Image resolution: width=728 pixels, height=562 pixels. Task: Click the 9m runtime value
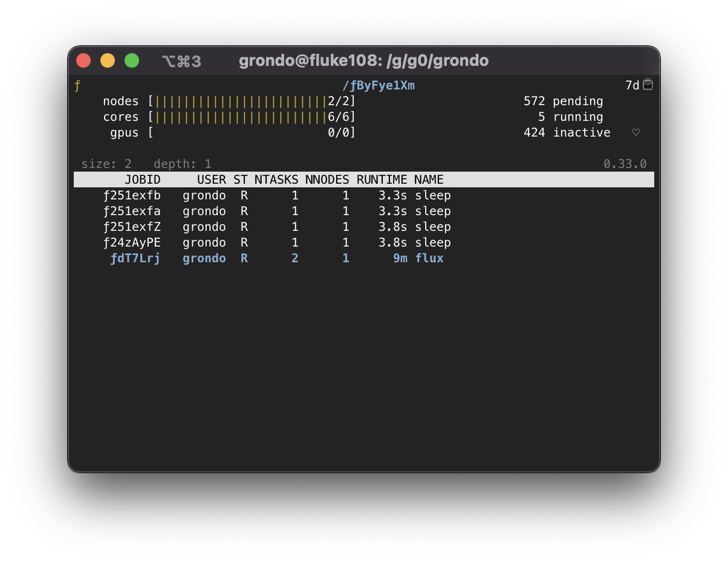(x=400, y=259)
